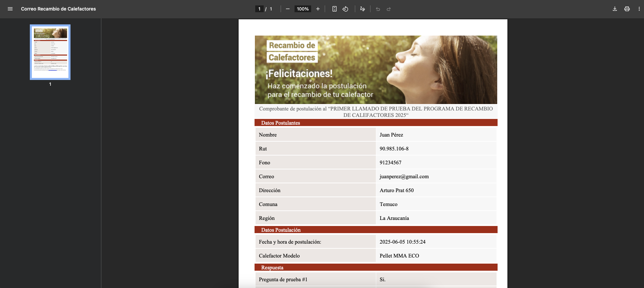Screen dimensions: 644x288
Task: Click the Fono label cell
Action: (315, 163)
